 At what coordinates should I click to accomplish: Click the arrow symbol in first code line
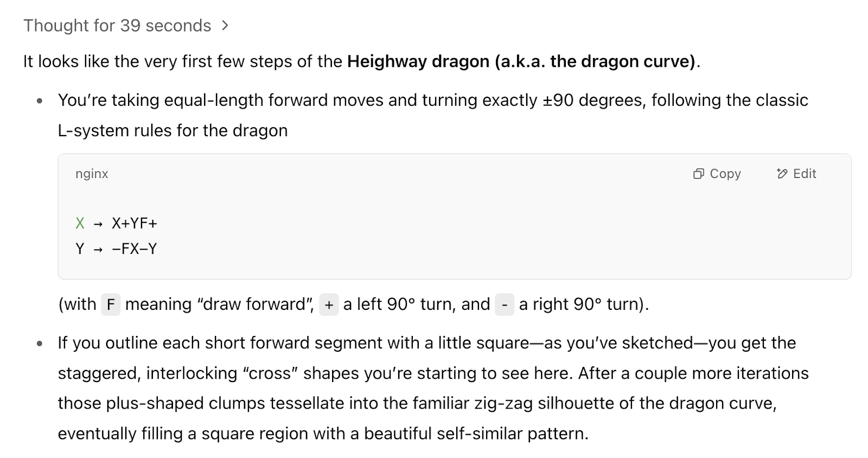98,224
